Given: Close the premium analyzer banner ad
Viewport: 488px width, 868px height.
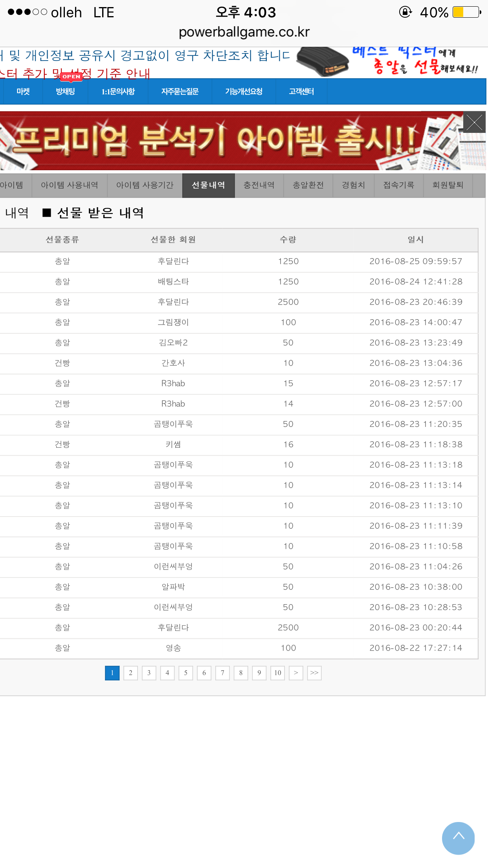Looking at the screenshot, I should [474, 122].
